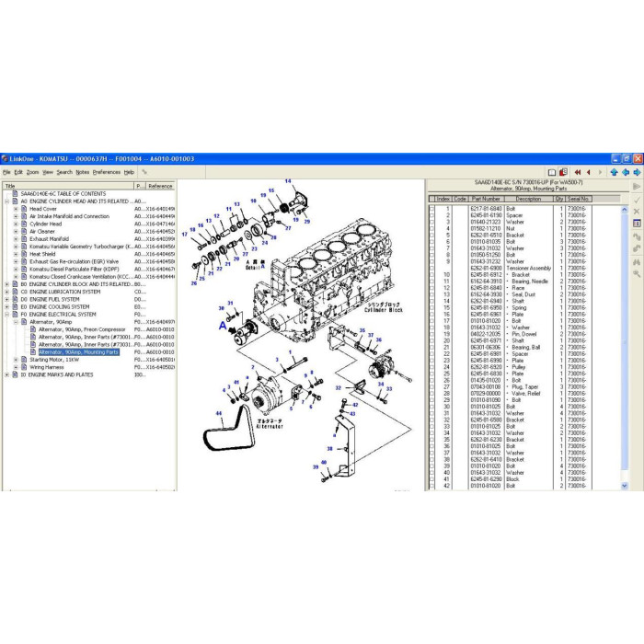Open the Edit menu

point(18,172)
